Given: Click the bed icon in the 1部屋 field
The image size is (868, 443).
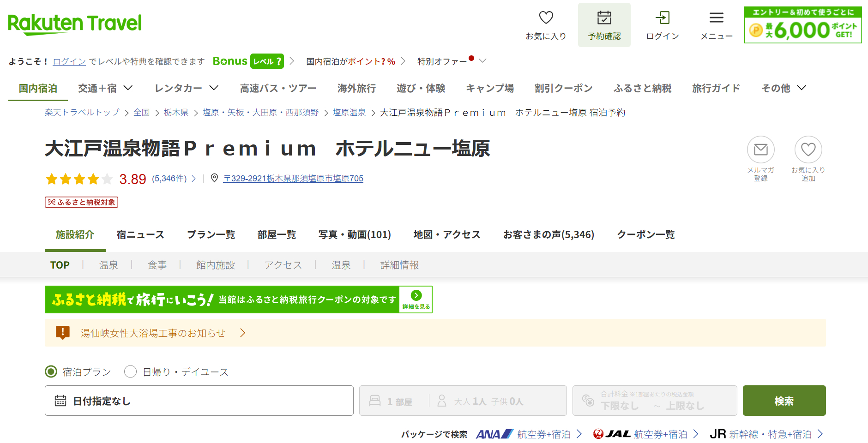Looking at the screenshot, I should pos(376,401).
